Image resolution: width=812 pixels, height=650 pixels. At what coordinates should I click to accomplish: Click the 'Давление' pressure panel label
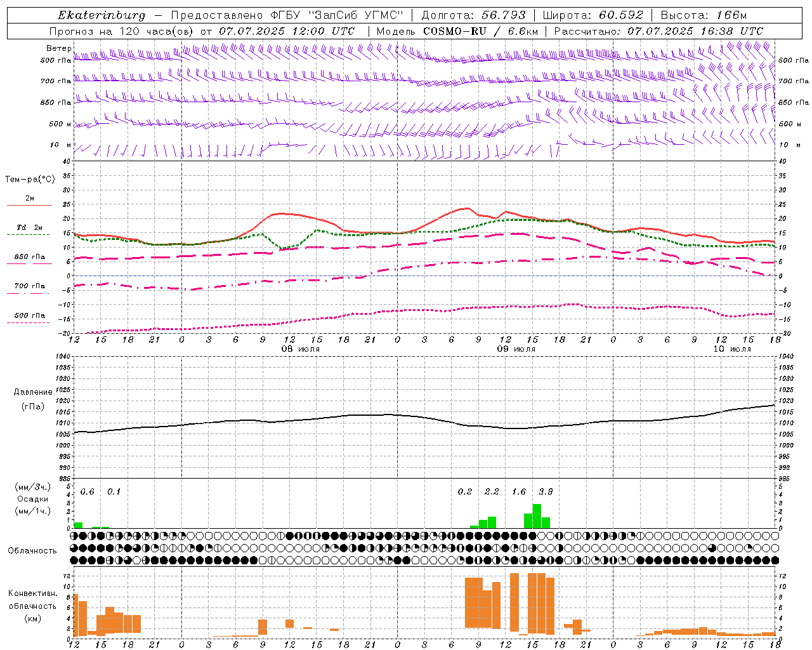click(x=33, y=392)
